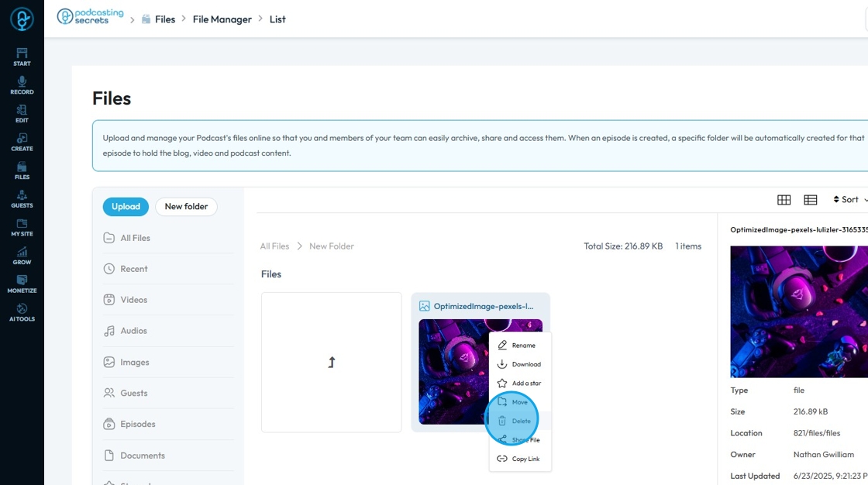Click the Location value 821/files/files
The height and width of the screenshot is (485, 868).
pyautogui.click(x=817, y=434)
